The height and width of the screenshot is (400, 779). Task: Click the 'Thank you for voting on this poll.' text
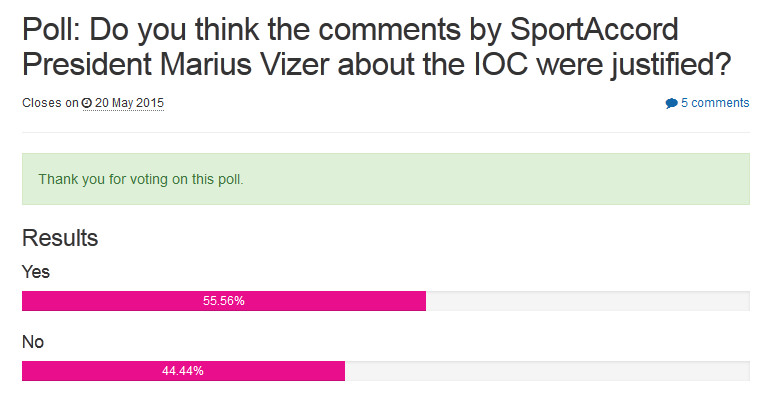(x=141, y=180)
